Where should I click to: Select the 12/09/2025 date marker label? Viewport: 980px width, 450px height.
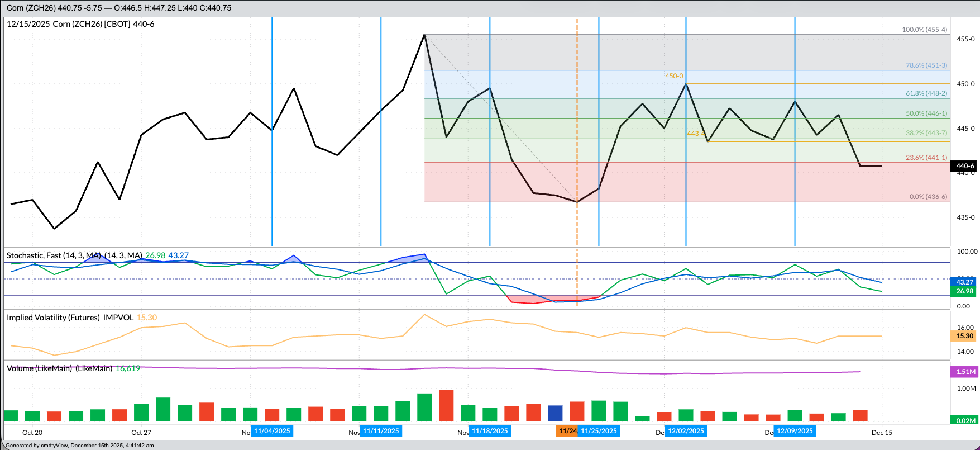point(795,431)
